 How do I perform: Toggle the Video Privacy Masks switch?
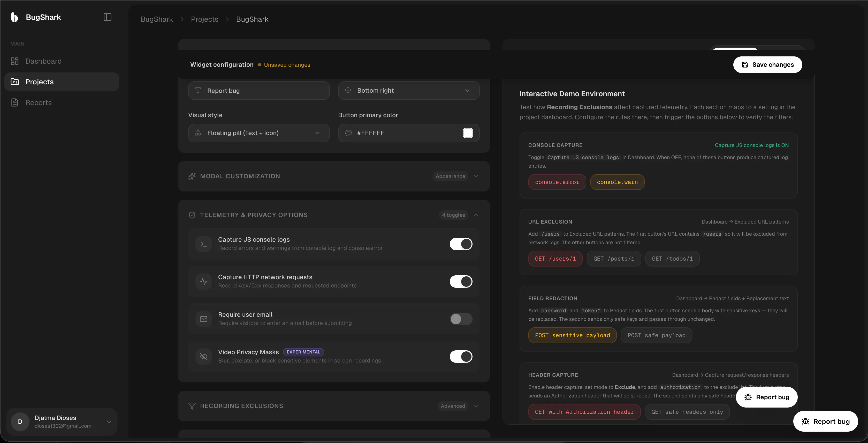click(x=461, y=356)
